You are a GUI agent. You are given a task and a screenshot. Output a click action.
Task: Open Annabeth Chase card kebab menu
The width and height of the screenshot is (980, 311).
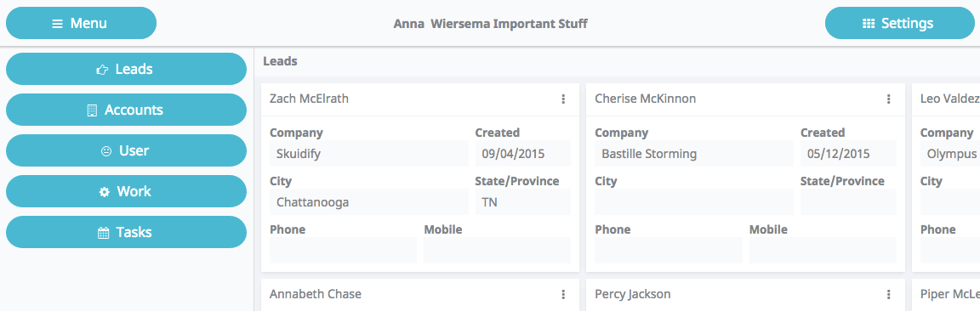pyautogui.click(x=563, y=294)
